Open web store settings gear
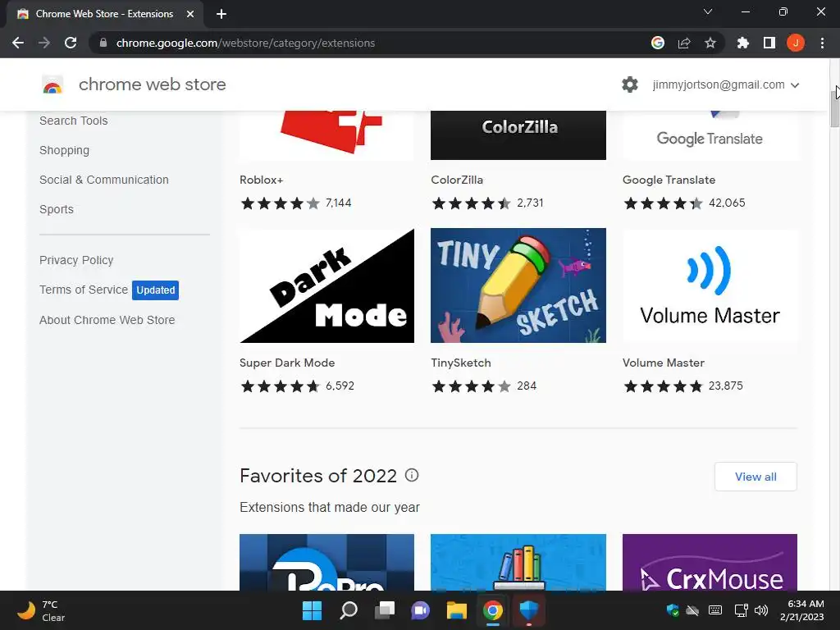This screenshot has height=630, width=840. point(630,84)
